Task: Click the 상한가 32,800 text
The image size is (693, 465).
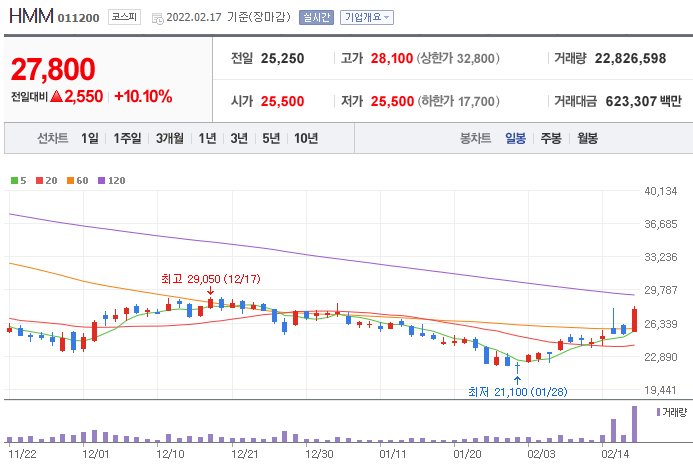Action: [458, 58]
